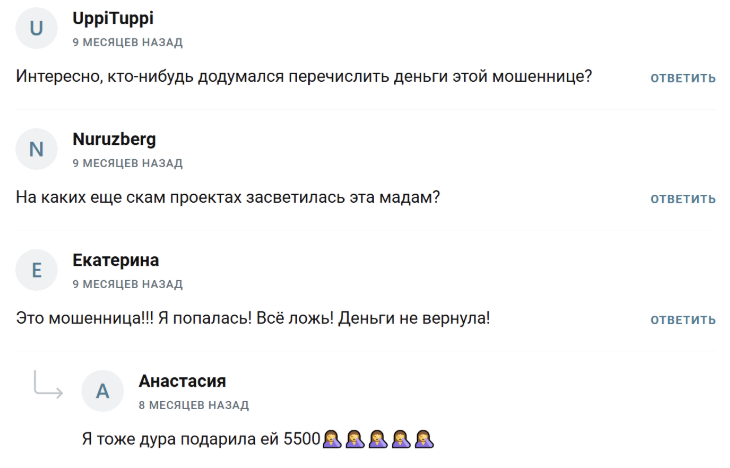Click ОТВЕТИТЬ next to Nuruzberg's comment
Screen dimensions: 730x468
[x=683, y=199]
